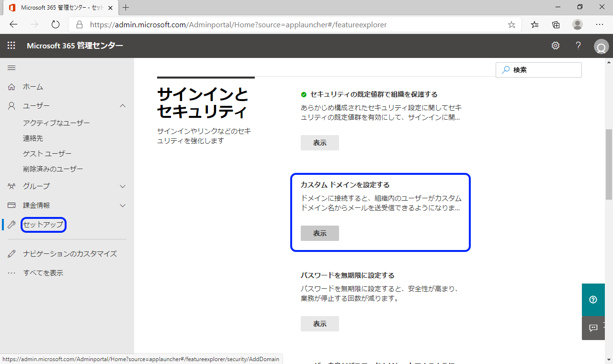
Task: Click the person icon beside ユーザー
Action: tap(12, 106)
